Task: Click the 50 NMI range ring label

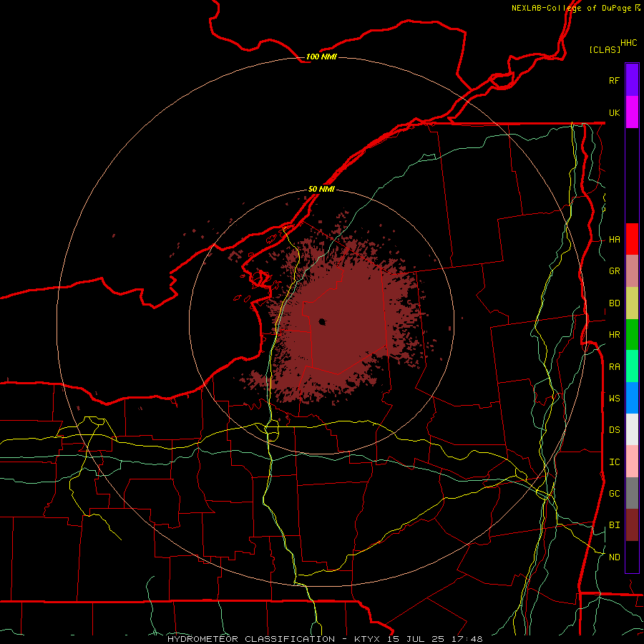Action: [321, 190]
